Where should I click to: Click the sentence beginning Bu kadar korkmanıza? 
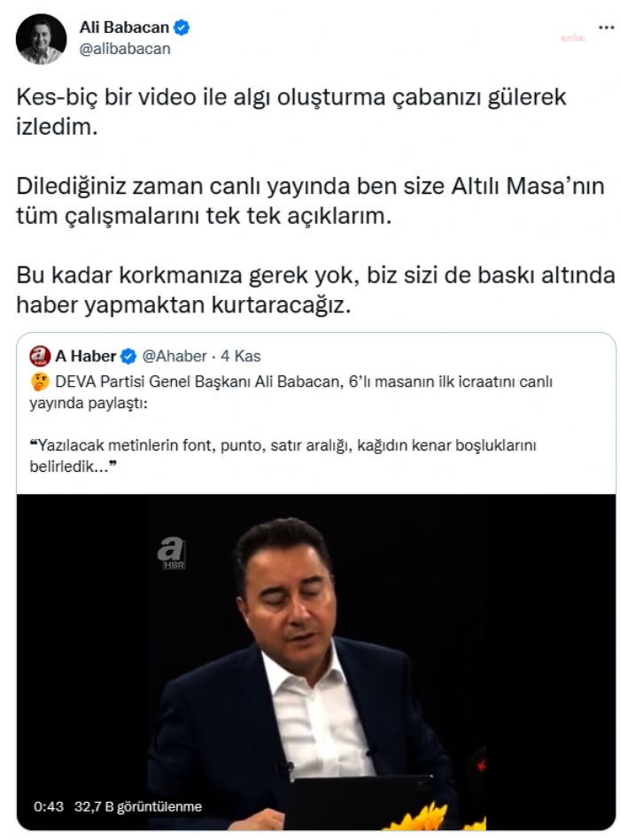tap(315, 289)
